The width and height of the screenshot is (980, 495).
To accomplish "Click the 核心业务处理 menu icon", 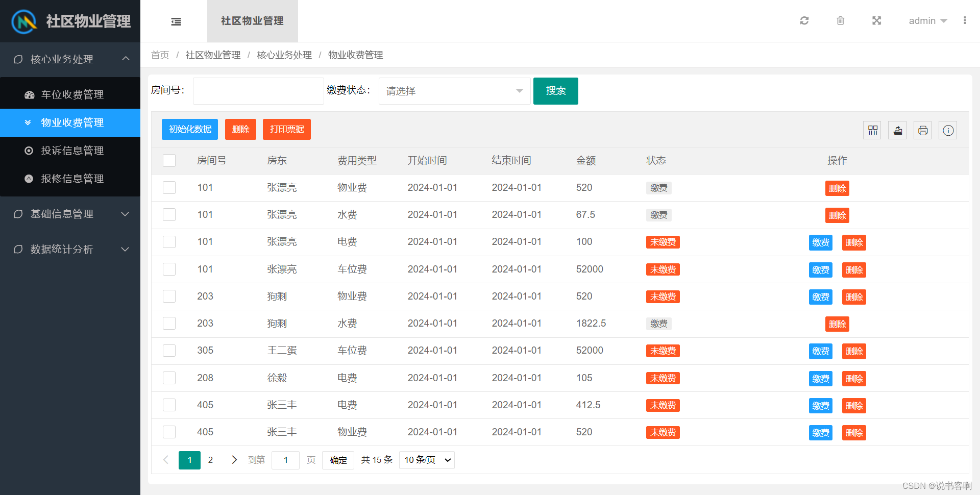I will (x=18, y=59).
